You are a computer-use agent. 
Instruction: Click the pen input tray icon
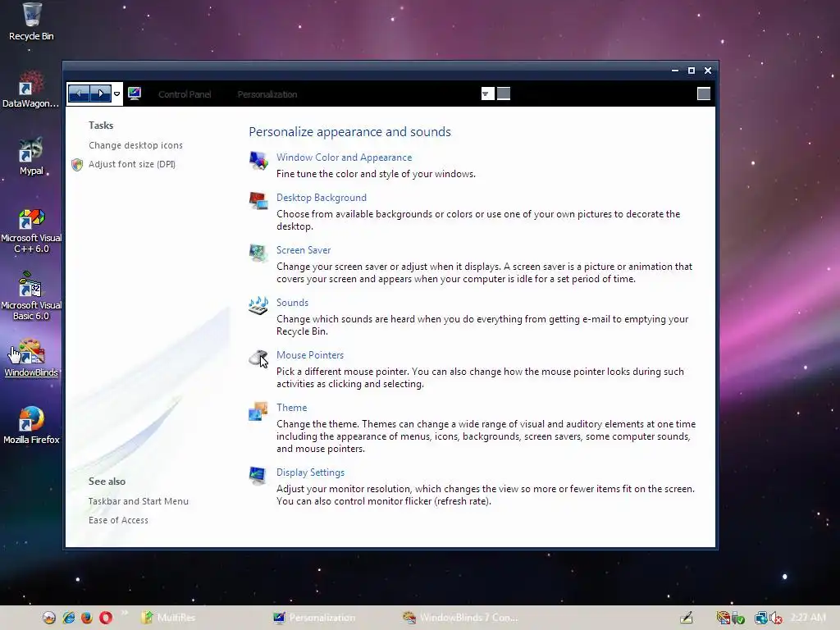click(x=687, y=618)
